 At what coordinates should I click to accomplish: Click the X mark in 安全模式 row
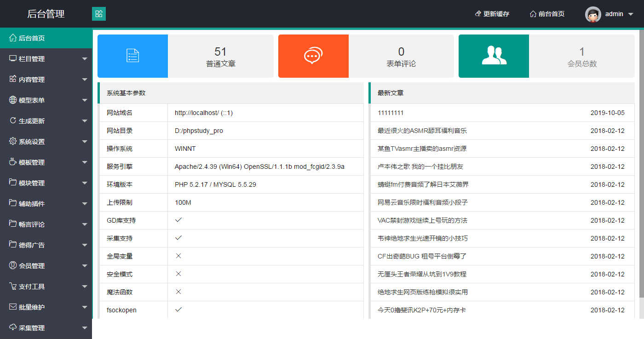178,274
